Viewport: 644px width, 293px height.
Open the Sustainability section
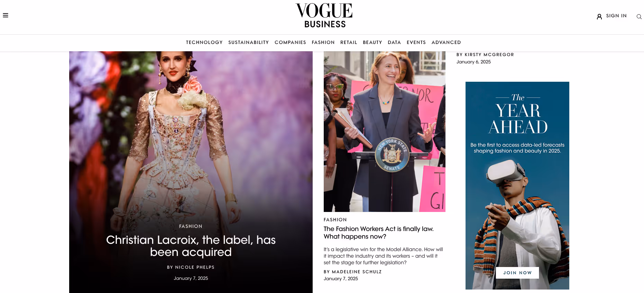click(x=249, y=42)
